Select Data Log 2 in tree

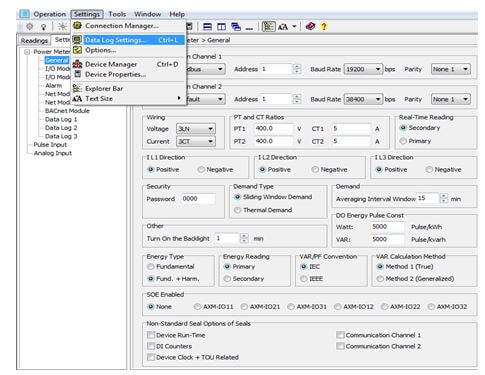coord(61,128)
